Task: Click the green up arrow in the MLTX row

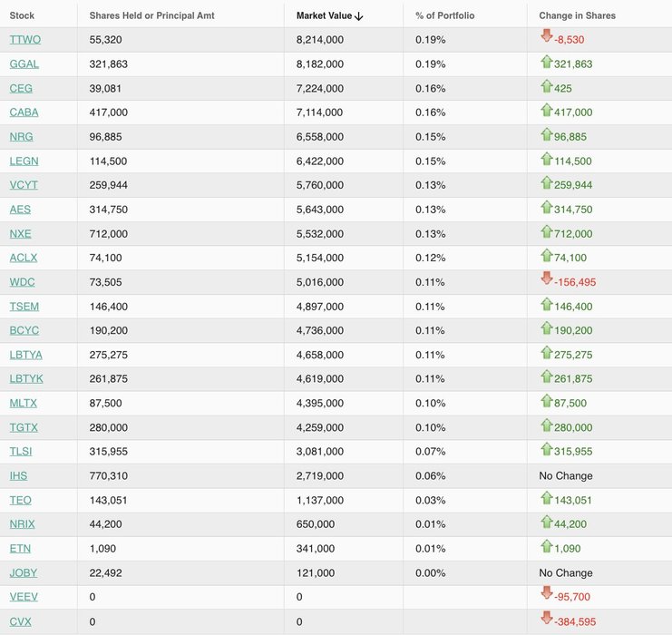Action: coord(547,401)
